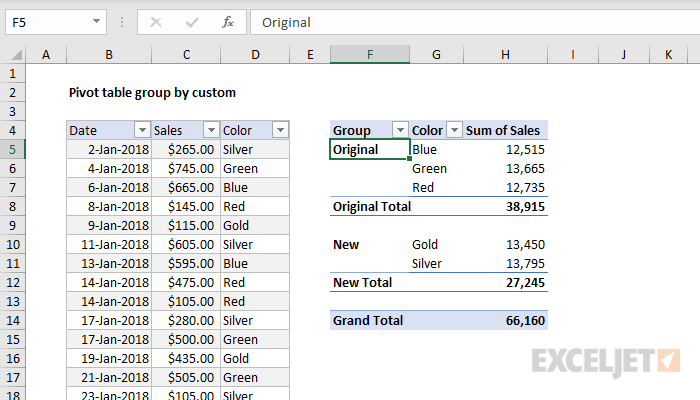
Task: Select row 2 header
Action: click(12, 92)
